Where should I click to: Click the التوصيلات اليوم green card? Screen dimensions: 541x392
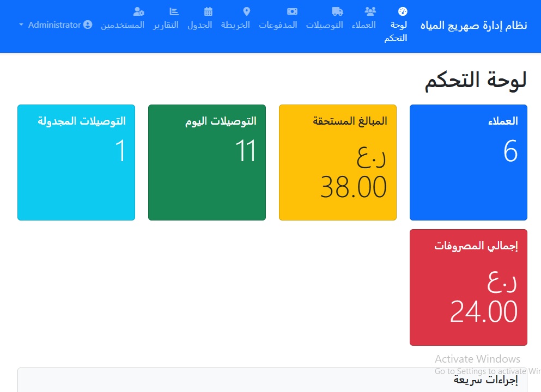coord(206,162)
